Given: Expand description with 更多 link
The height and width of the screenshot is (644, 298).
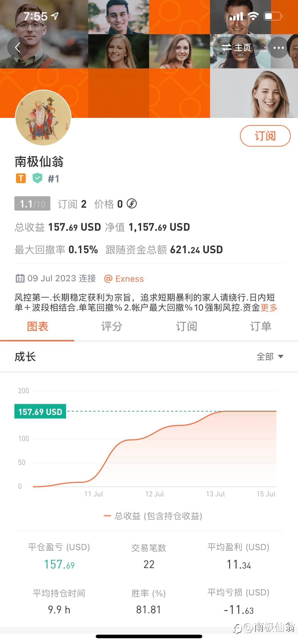Looking at the screenshot, I should pyautogui.click(x=269, y=307).
